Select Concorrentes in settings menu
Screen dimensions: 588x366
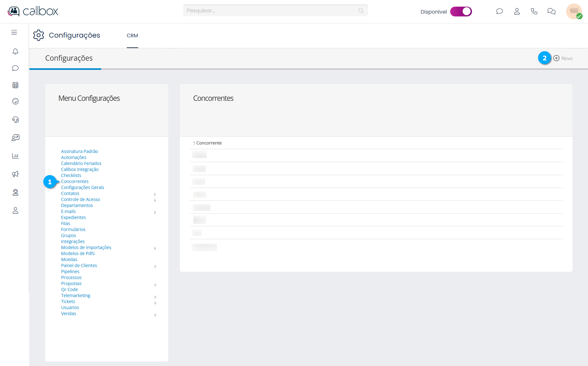pyautogui.click(x=75, y=181)
